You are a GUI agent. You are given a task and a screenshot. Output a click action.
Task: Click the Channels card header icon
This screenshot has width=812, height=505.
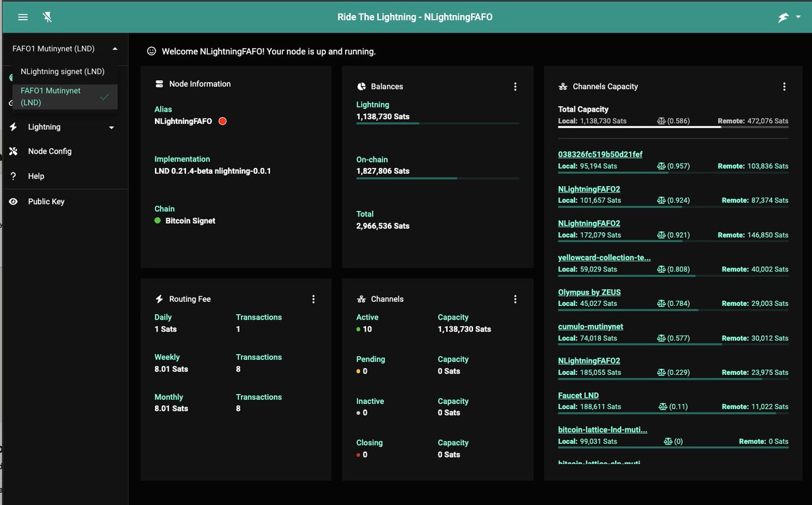pos(361,299)
